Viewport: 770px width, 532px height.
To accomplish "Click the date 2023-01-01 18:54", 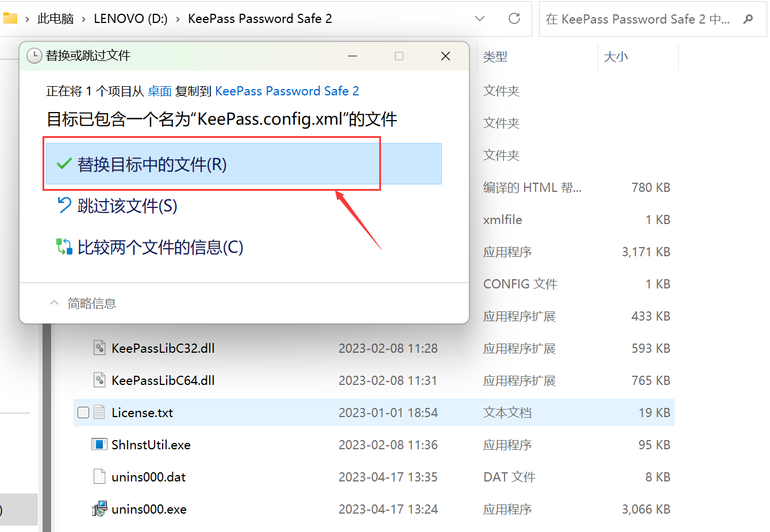I will [x=388, y=413].
